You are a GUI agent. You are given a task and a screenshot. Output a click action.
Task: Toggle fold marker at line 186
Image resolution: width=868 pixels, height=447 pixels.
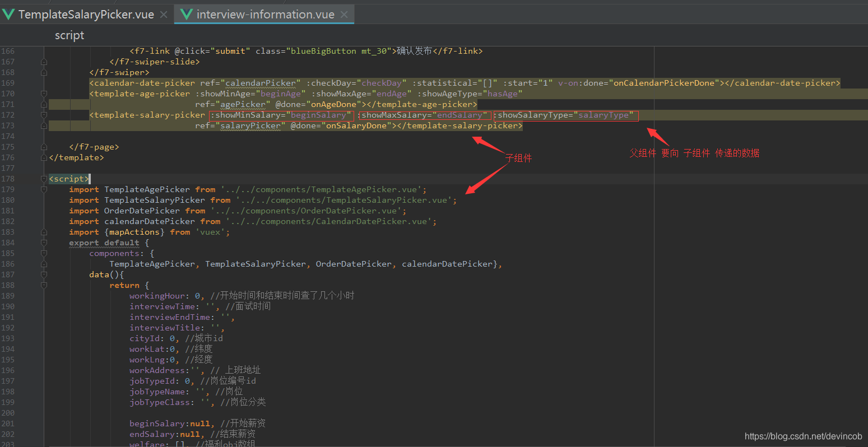click(x=44, y=264)
